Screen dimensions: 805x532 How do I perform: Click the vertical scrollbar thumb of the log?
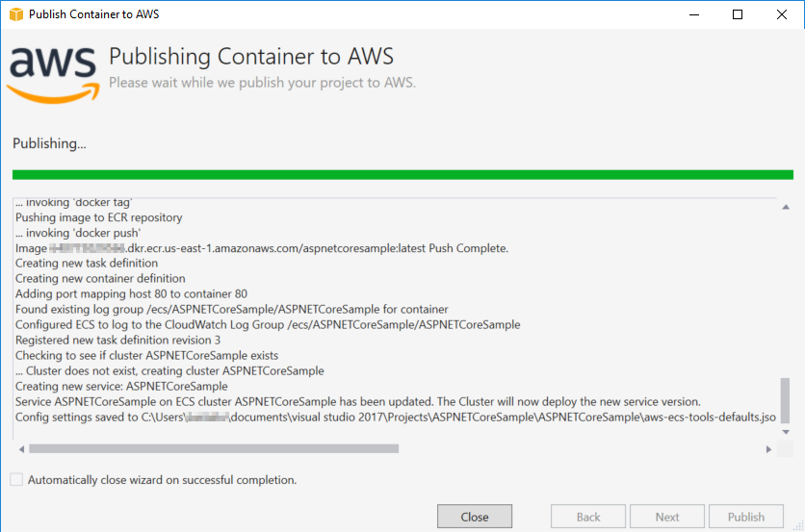click(x=785, y=399)
